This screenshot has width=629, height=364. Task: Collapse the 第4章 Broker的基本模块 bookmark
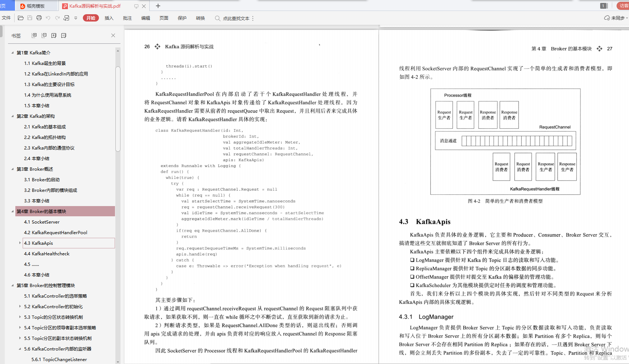[12, 212]
